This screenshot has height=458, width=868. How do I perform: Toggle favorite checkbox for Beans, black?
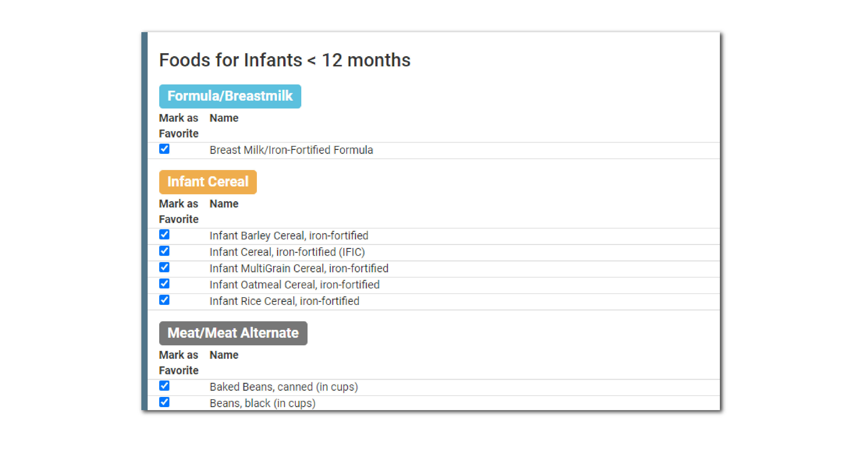165,402
